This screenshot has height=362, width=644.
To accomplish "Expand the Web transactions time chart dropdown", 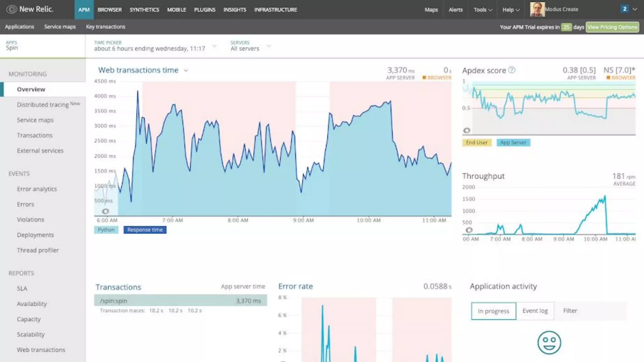I will [186, 70].
